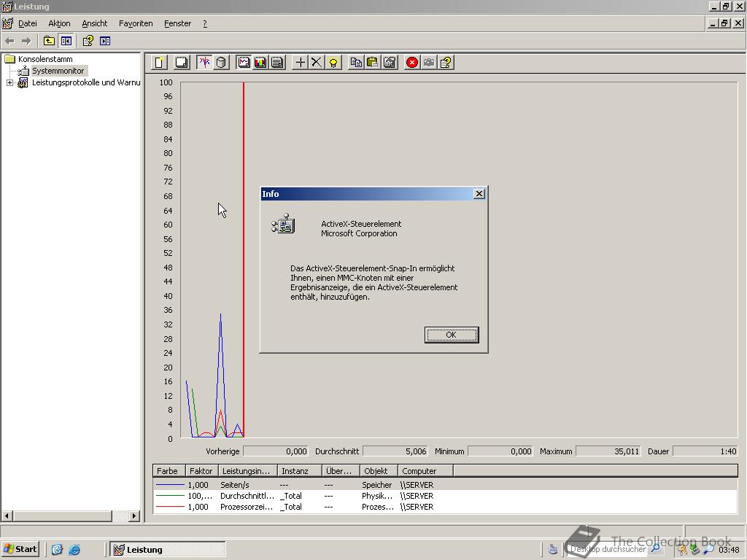747x560 pixels.
Task: Open Show Desktop quick launch icon
Action: coord(57,550)
